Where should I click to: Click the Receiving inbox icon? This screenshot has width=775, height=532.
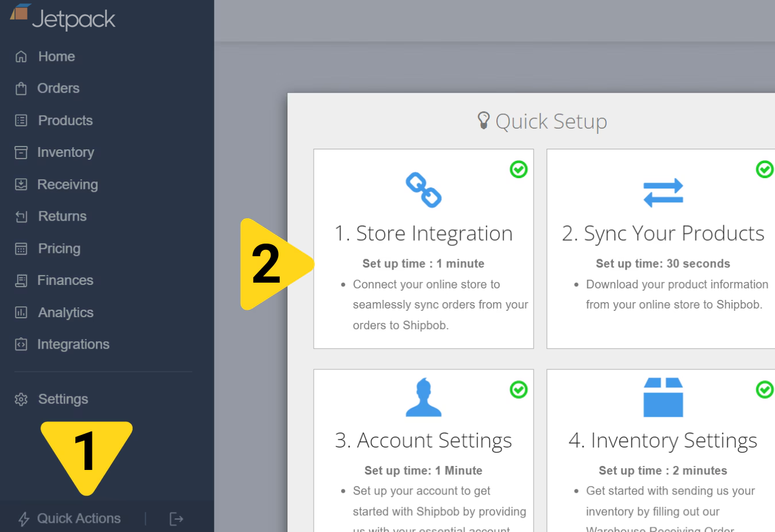tap(20, 184)
